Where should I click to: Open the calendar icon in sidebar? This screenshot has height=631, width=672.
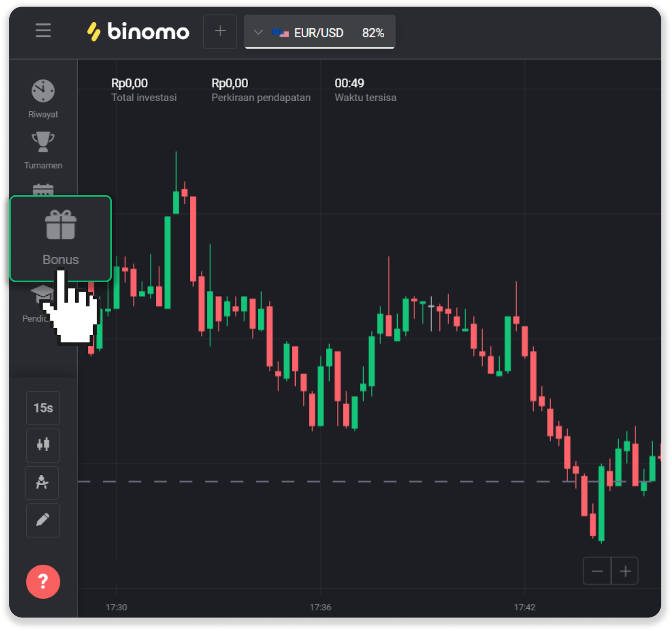pyautogui.click(x=43, y=190)
